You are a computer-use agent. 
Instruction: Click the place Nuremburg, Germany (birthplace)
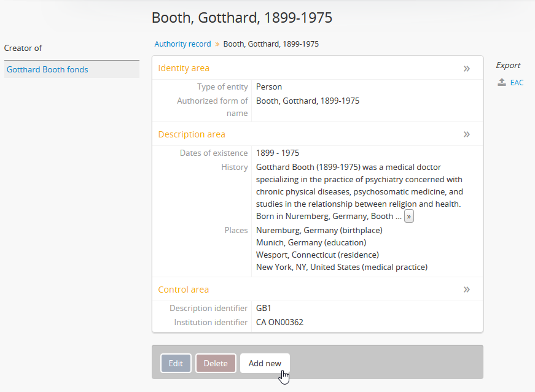coord(319,231)
